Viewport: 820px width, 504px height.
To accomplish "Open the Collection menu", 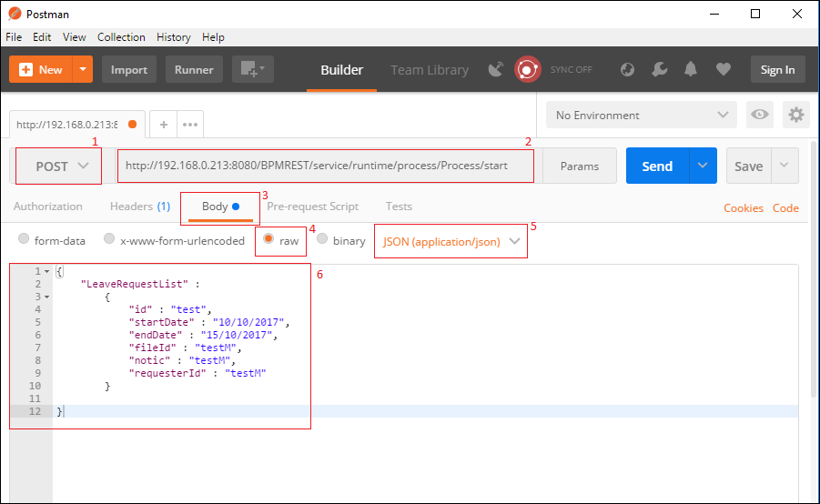I will click(121, 37).
